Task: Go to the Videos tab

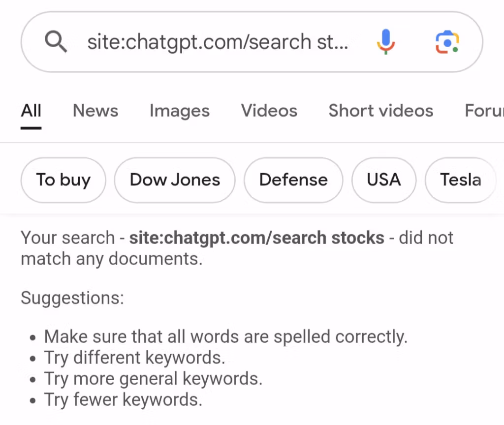Action: 269,111
